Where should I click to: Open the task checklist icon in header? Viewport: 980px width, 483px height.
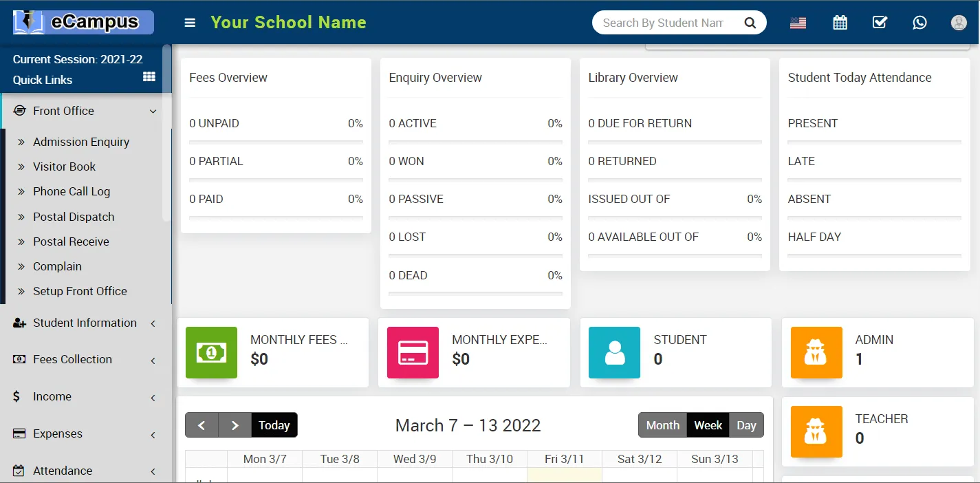tap(880, 22)
